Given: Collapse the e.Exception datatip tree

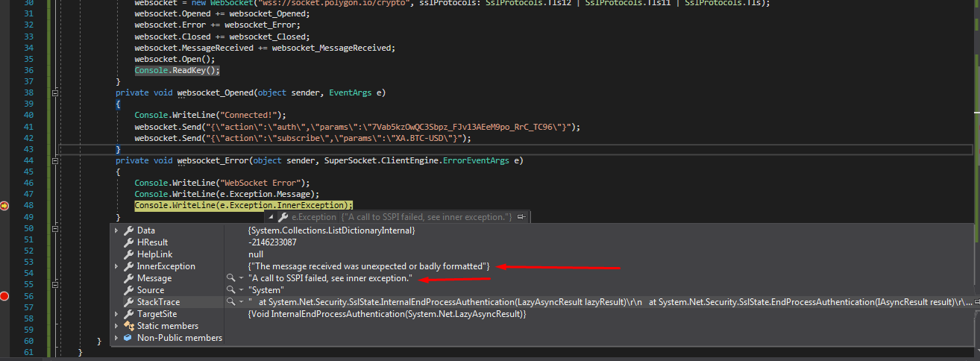Looking at the screenshot, I should (x=271, y=216).
